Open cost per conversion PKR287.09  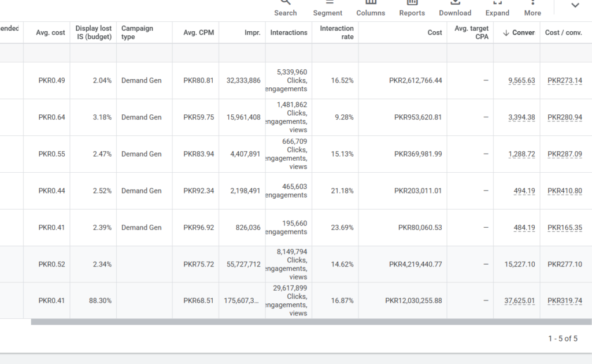coord(565,154)
